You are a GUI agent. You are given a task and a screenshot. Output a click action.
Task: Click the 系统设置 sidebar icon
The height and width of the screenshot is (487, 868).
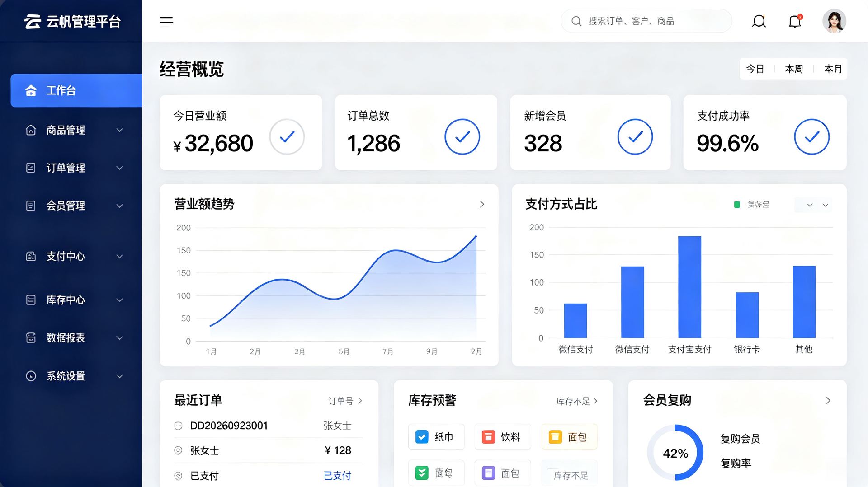31,376
